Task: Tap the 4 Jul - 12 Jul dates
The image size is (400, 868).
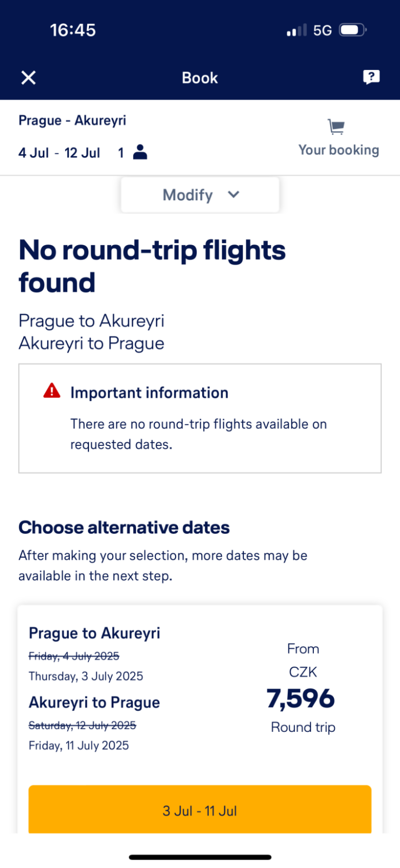Action: [59, 153]
